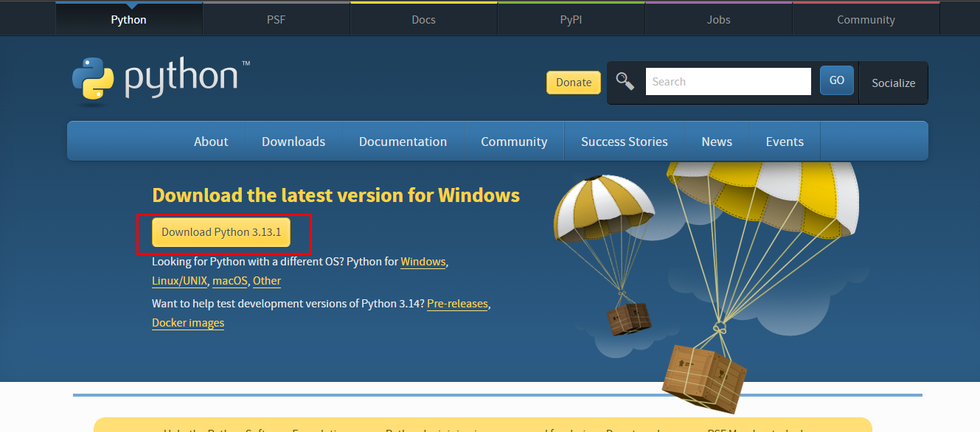Image resolution: width=980 pixels, height=432 pixels.
Task: Follow the Windows download link
Action: (x=423, y=262)
